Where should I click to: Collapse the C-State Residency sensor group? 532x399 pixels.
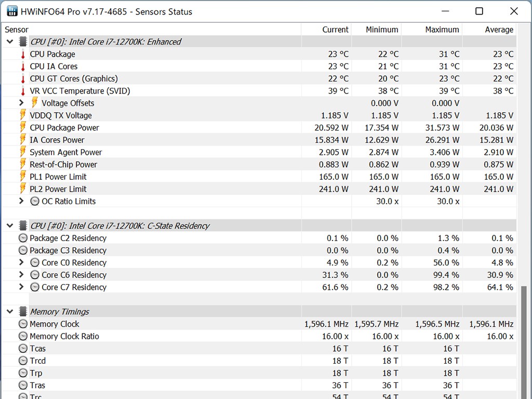pyautogui.click(x=10, y=225)
